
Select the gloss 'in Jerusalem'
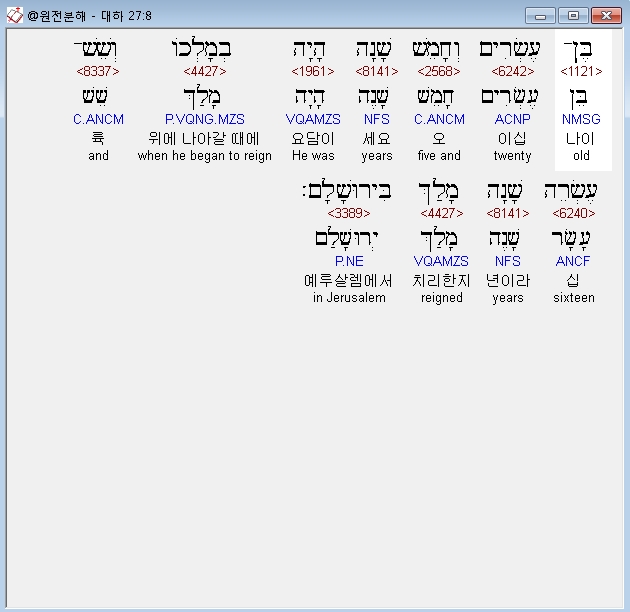349,298
